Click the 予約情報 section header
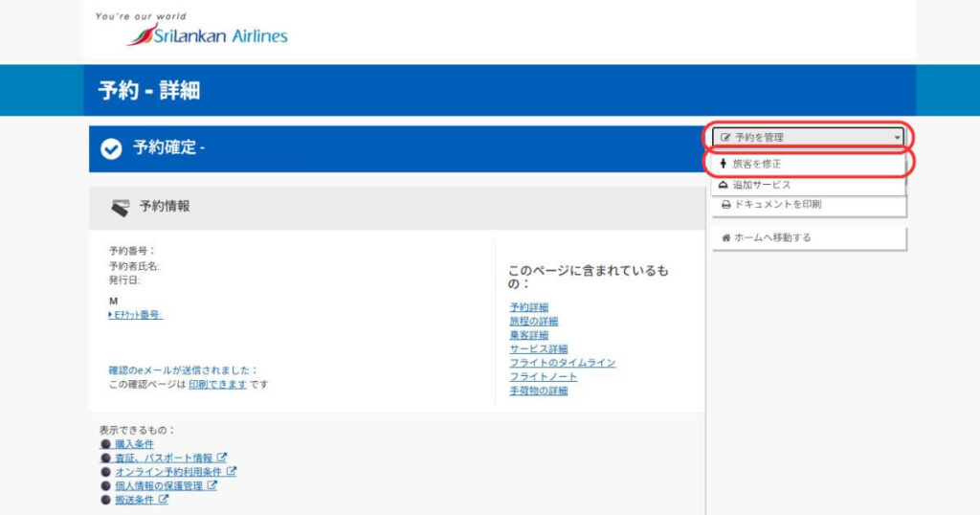Image resolution: width=980 pixels, height=515 pixels. [397, 207]
